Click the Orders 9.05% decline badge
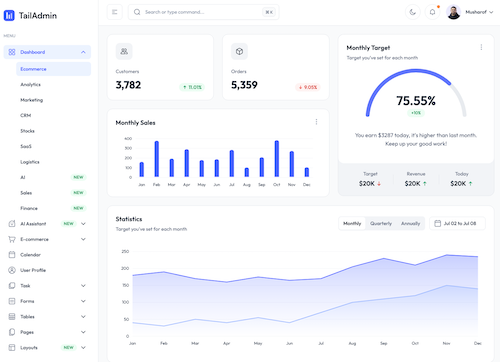This screenshot has width=500, height=362. 308,87
